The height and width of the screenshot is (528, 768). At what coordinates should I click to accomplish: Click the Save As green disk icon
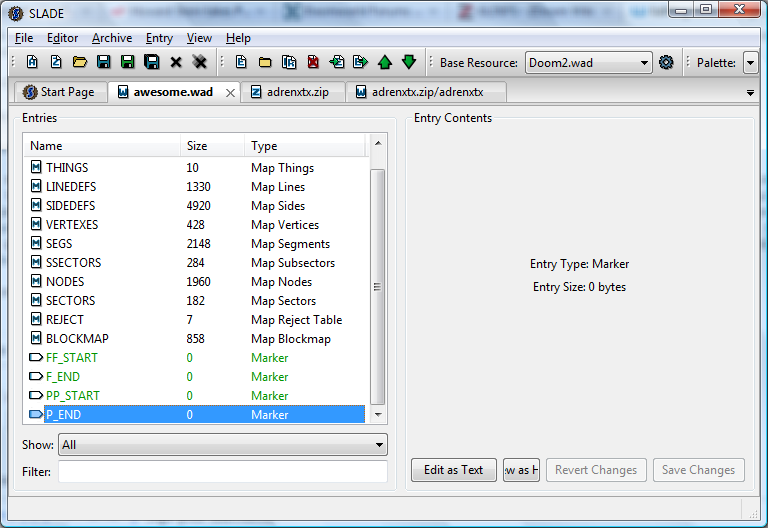[127, 62]
